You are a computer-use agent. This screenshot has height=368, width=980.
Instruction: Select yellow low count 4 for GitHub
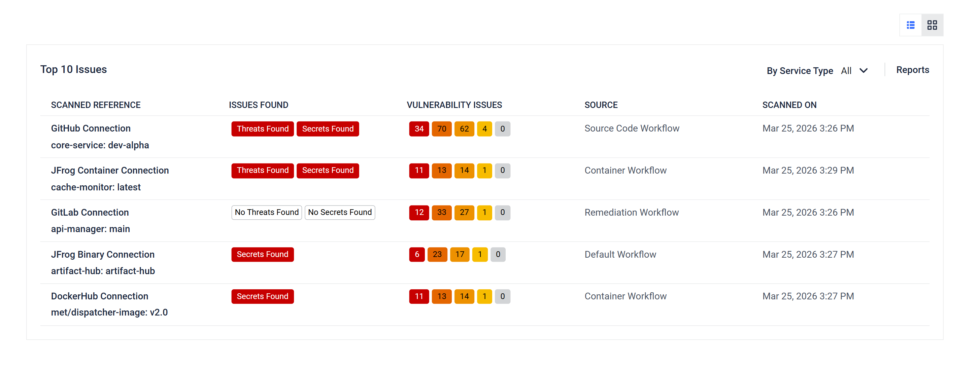coord(484,129)
